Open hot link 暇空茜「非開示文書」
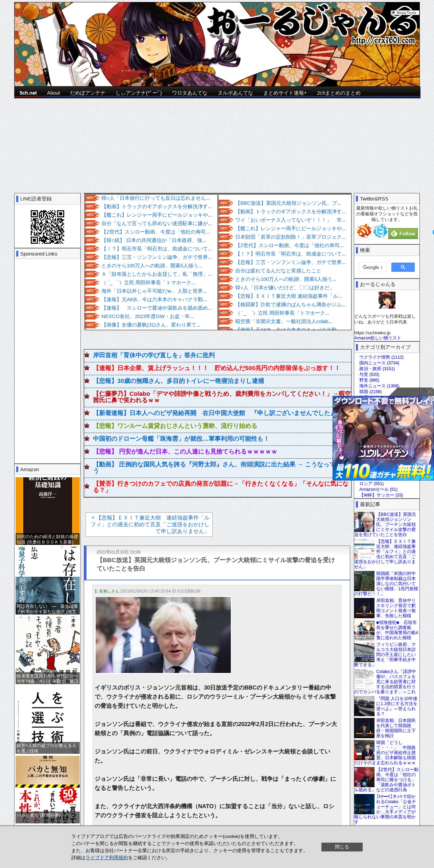 click(x=284, y=321)
